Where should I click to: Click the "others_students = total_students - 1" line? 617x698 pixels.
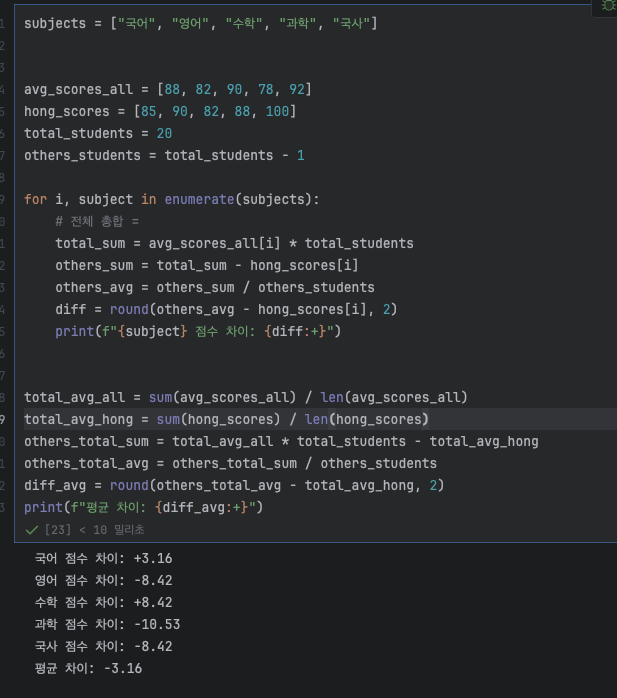tap(164, 155)
